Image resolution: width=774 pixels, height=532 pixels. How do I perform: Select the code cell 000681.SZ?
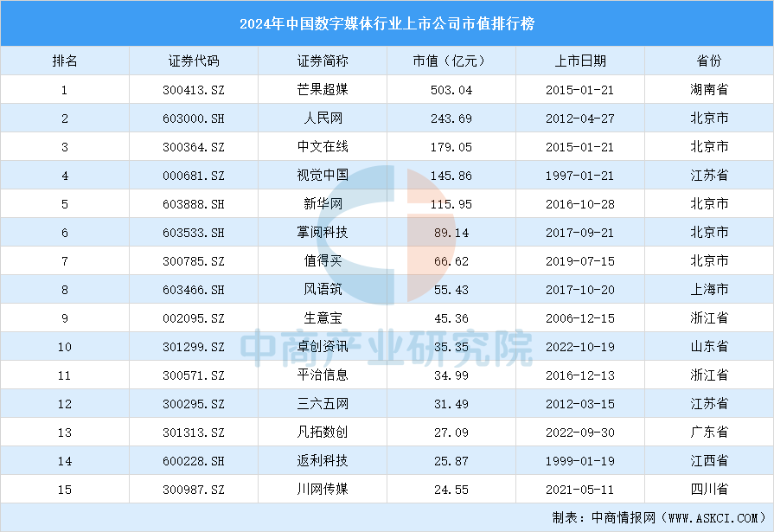click(194, 176)
